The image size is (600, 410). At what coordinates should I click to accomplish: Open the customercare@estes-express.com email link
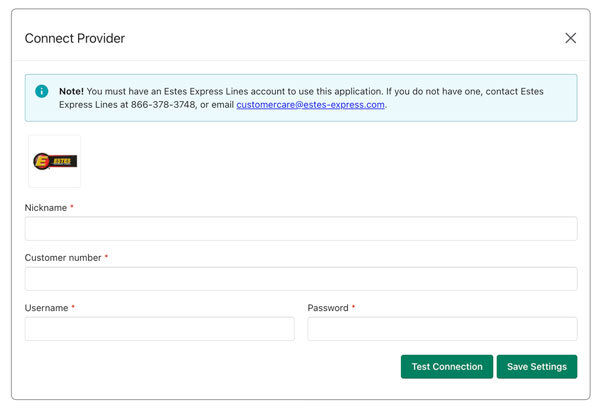pyautogui.click(x=310, y=105)
